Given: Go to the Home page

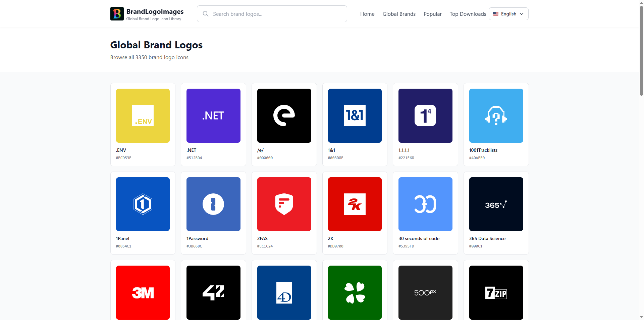Looking at the screenshot, I should tap(367, 14).
